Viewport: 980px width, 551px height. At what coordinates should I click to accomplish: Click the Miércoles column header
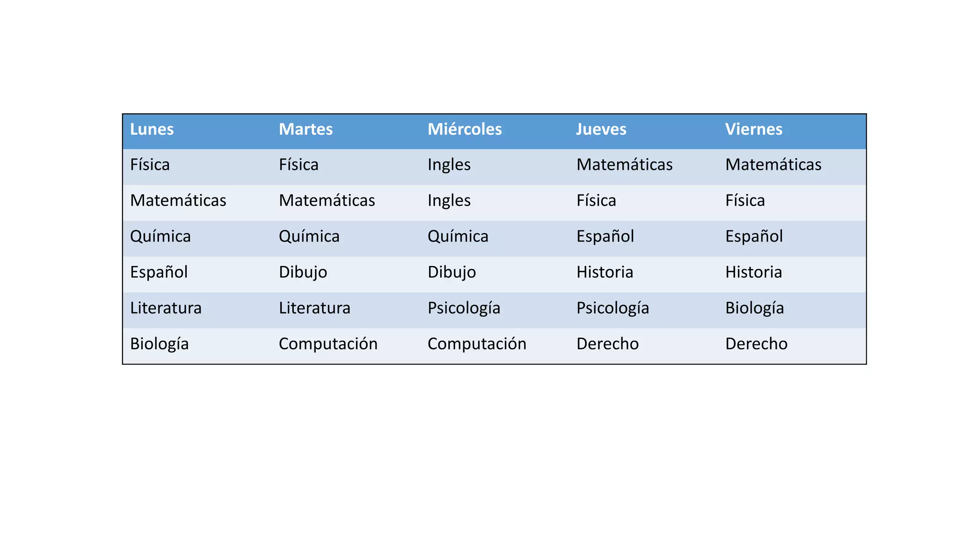[465, 129]
